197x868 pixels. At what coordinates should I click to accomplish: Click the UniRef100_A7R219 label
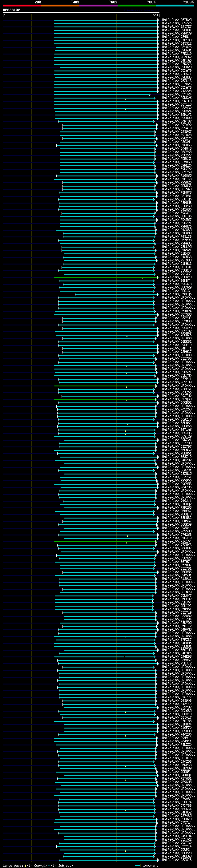tap(176, 54)
